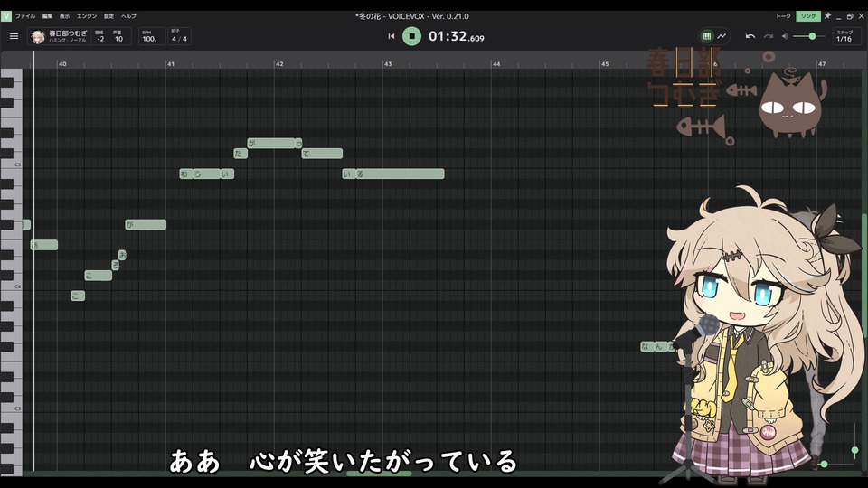Click bar 45 on the ruler
Viewport: 868px width, 488px height.
pos(605,63)
